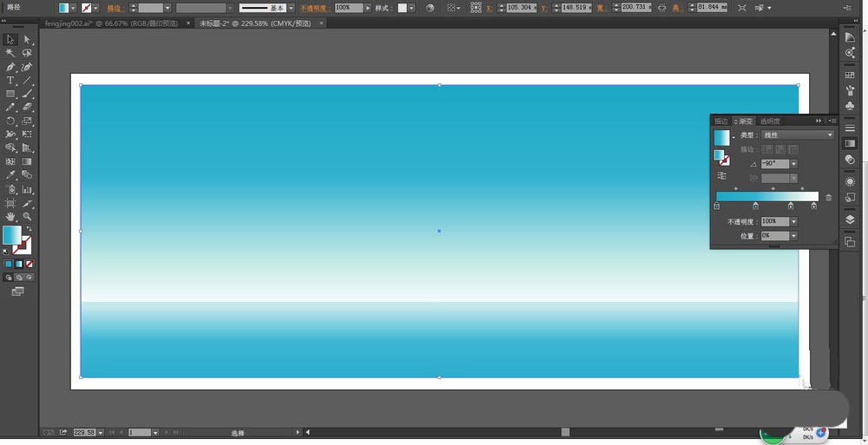The height and width of the screenshot is (445, 868).
Task: Open the Gradient panel icon in dock
Action: pyautogui.click(x=850, y=144)
